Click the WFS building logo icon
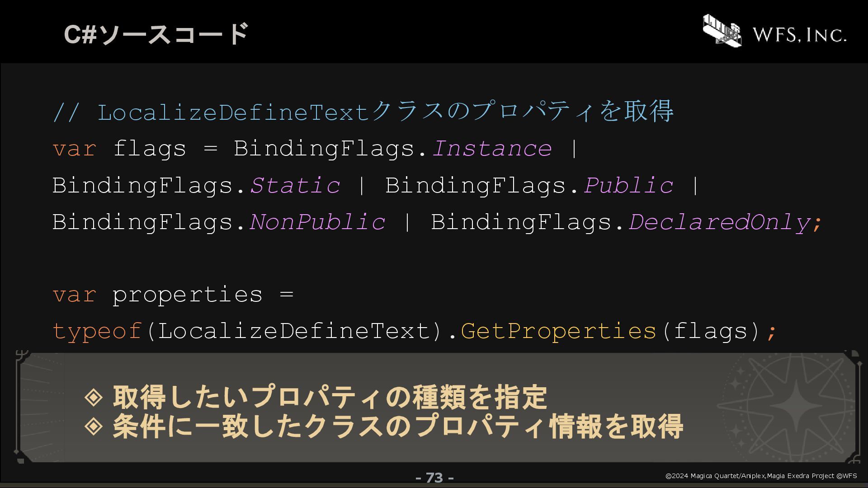 [722, 30]
